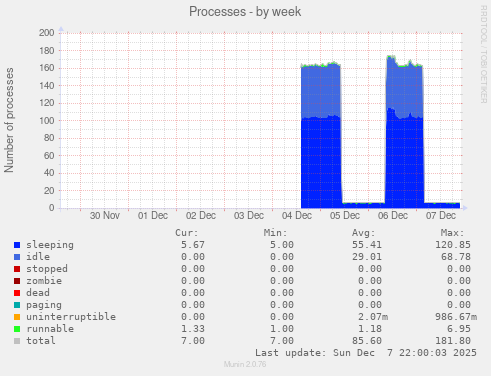Click sleeping current value 5.67

[x=193, y=245]
